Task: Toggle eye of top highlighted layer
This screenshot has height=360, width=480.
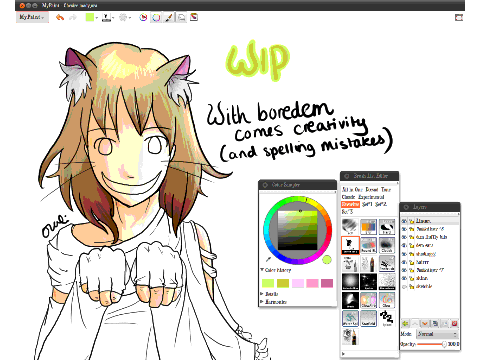Action: click(x=404, y=221)
